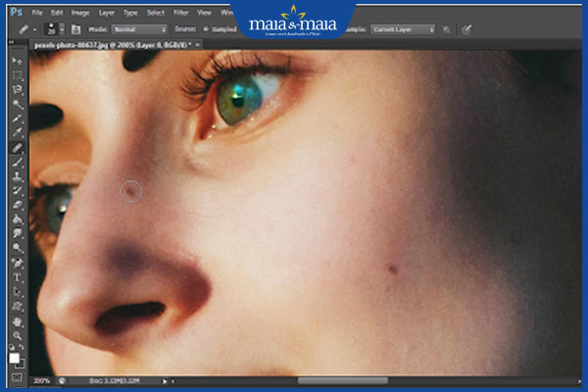Screen dimensions: 588x392
Task: Select the Custom Shape tool
Action: pos(17,307)
